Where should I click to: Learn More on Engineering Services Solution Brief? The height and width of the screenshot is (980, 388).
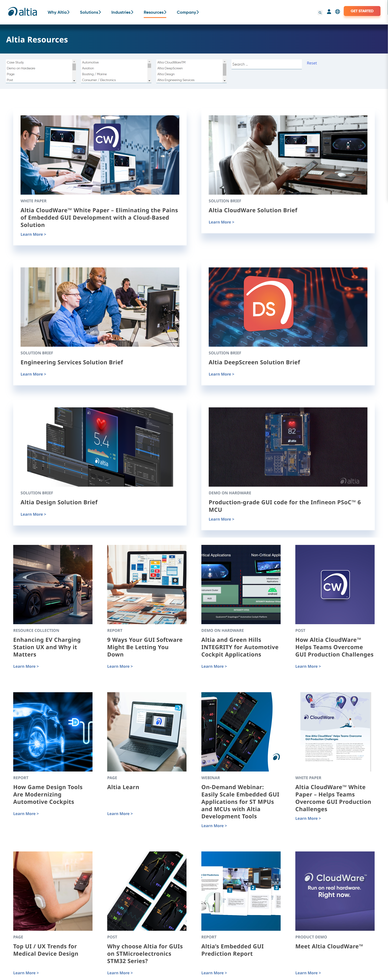33,374
